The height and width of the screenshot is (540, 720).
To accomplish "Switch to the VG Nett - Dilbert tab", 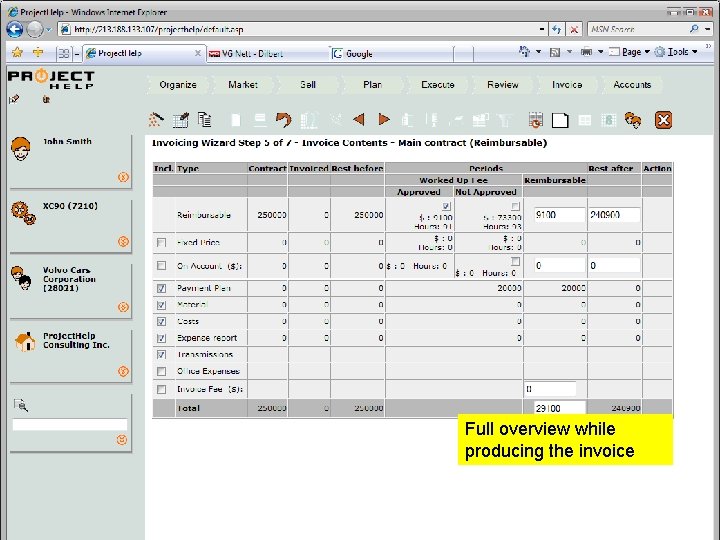I will [x=267, y=53].
